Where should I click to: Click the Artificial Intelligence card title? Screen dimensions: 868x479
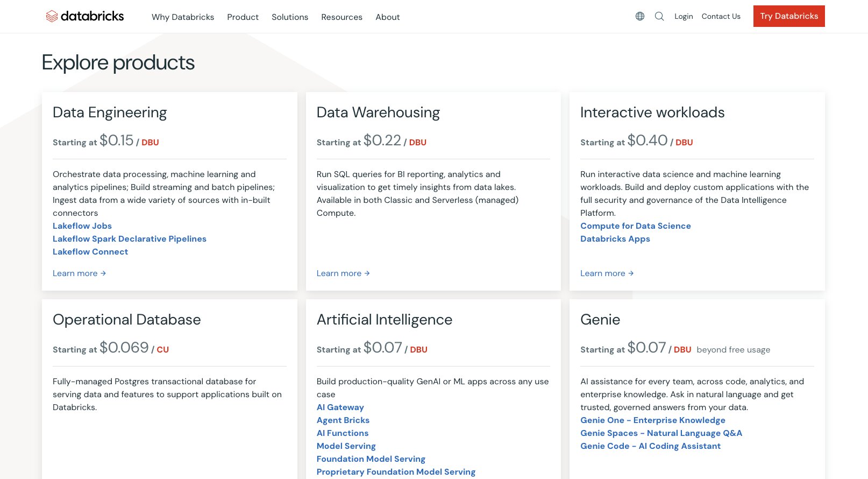[385, 320]
